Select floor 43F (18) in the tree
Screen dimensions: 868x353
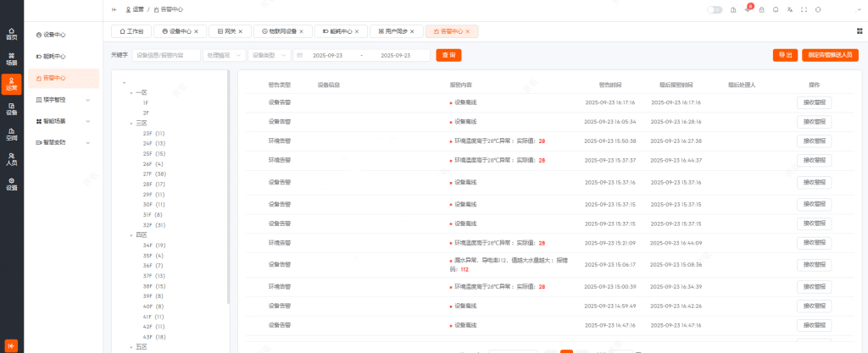[154, 337]
